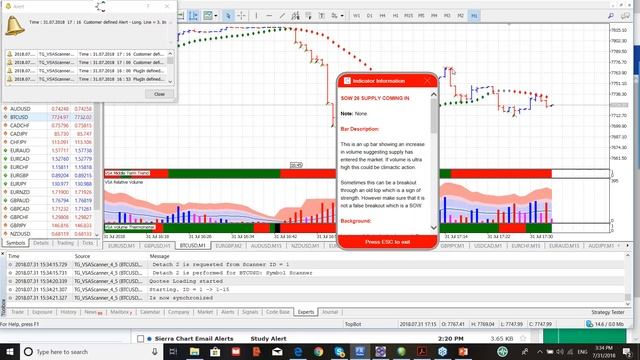Open the Mailbox tab in Toolbox

tap(121, 312)
